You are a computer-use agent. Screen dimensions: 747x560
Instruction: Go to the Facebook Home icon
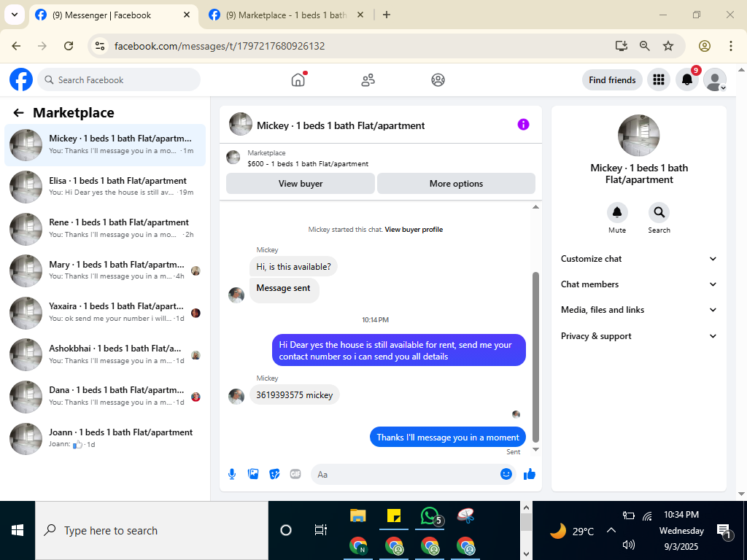298,79
